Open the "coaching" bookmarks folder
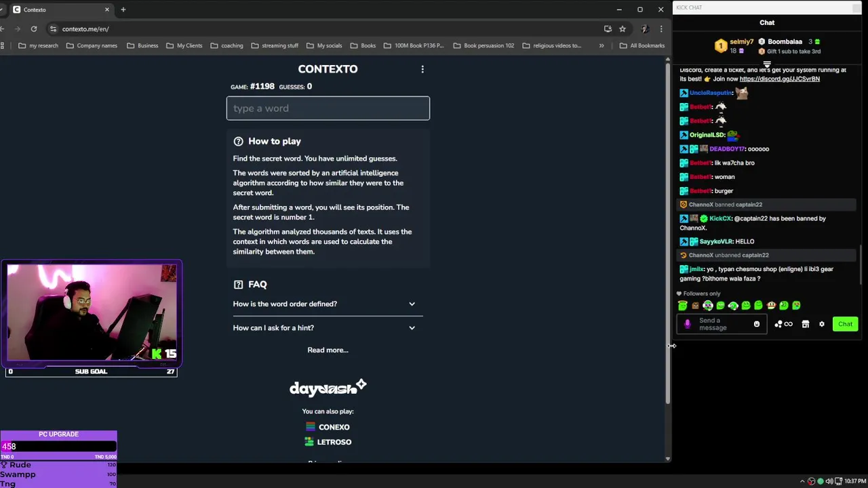Screen dimensions: 868x488 (226, 45)
